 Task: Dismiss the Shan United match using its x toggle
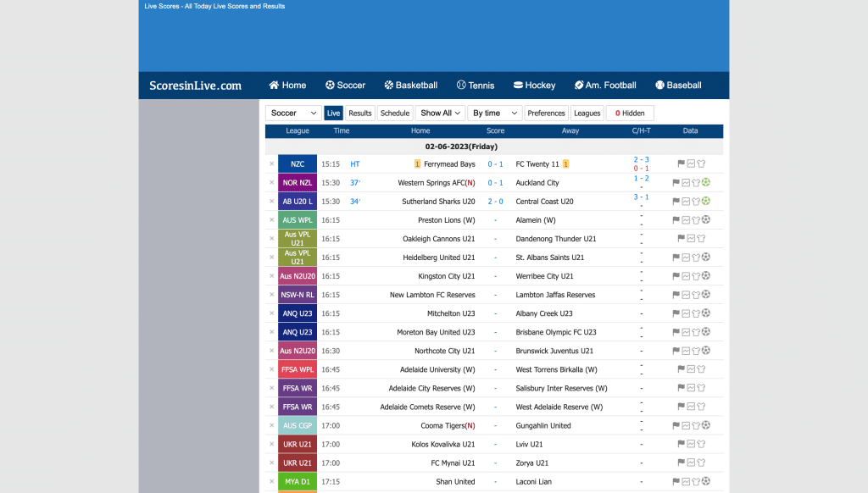pyautogui.click(x=271, y=481)
